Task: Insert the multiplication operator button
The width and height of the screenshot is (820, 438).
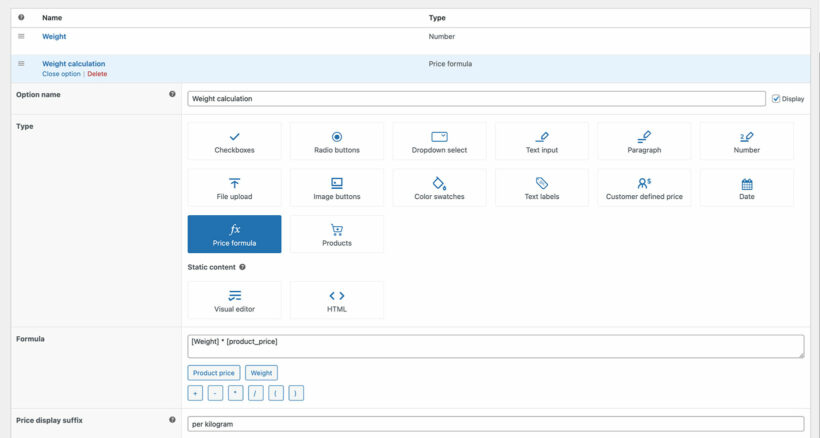Action: (235, 394)
